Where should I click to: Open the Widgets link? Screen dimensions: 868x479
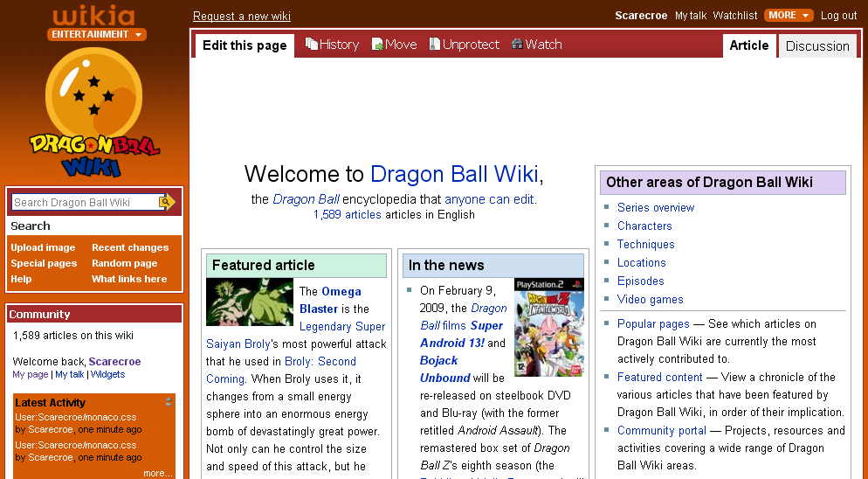click(x=107, y=374)
